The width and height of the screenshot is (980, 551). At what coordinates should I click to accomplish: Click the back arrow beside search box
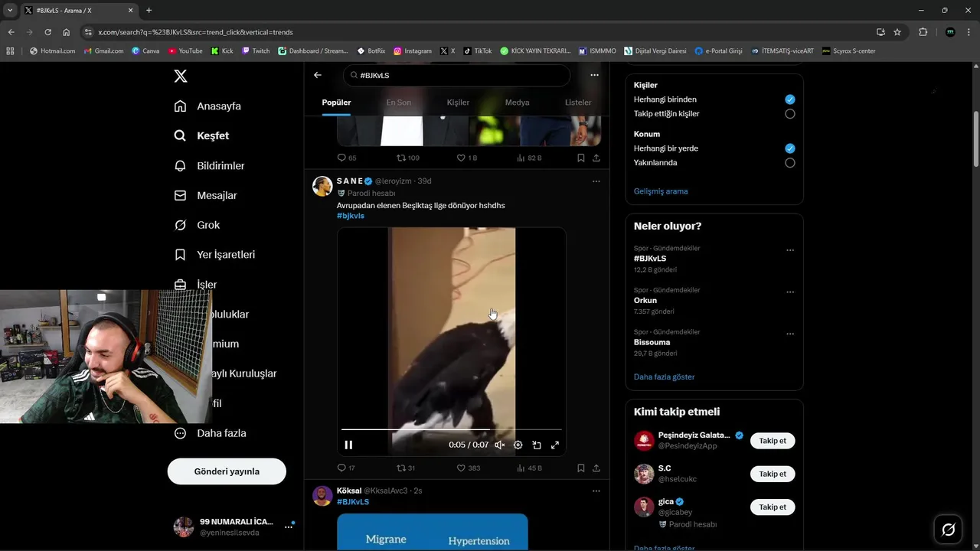[318, 75]
